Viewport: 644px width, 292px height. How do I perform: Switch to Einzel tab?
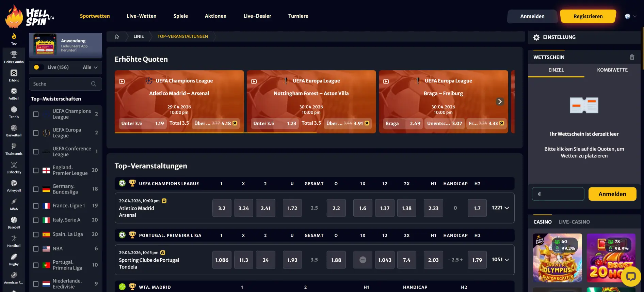tap(556, 70)
